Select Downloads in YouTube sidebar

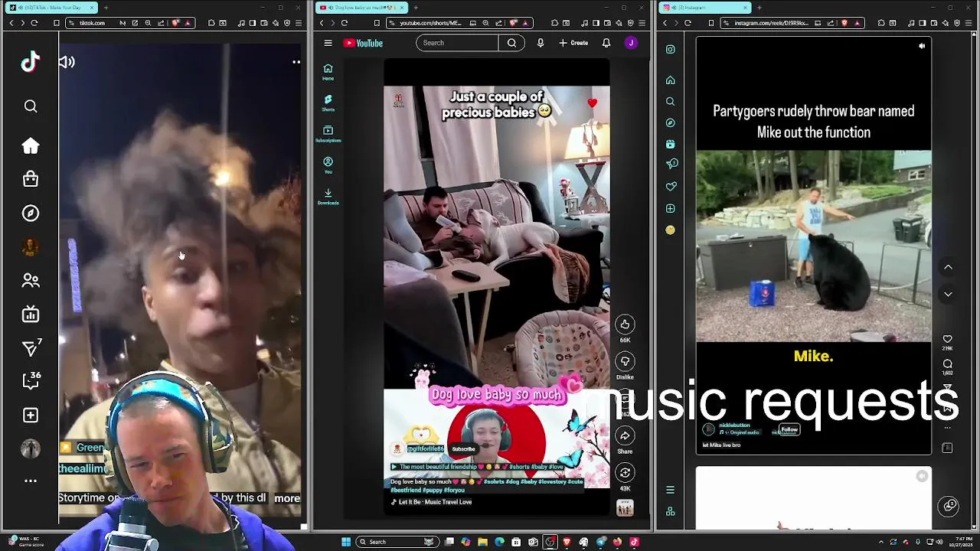coord(328,197)
